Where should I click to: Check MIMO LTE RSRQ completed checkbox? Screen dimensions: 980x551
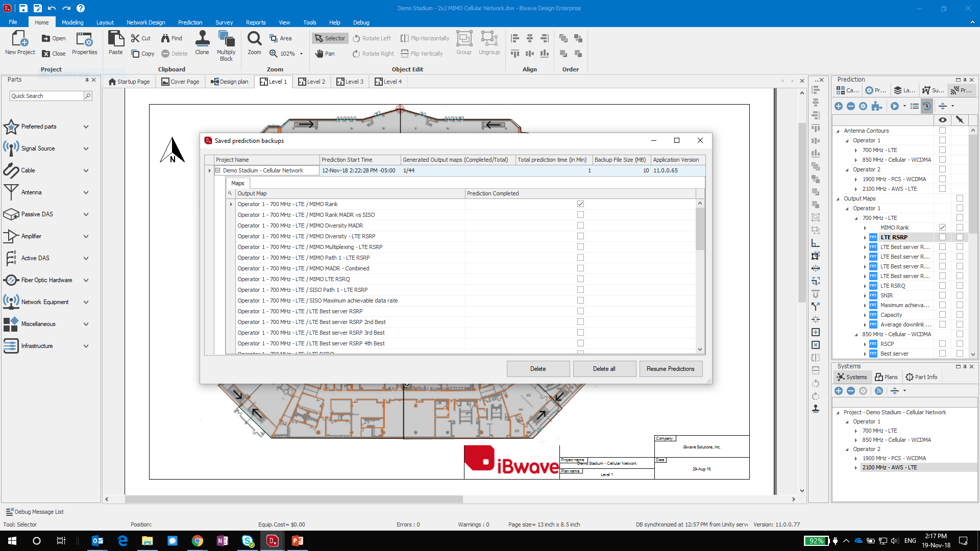pos(580,279)
